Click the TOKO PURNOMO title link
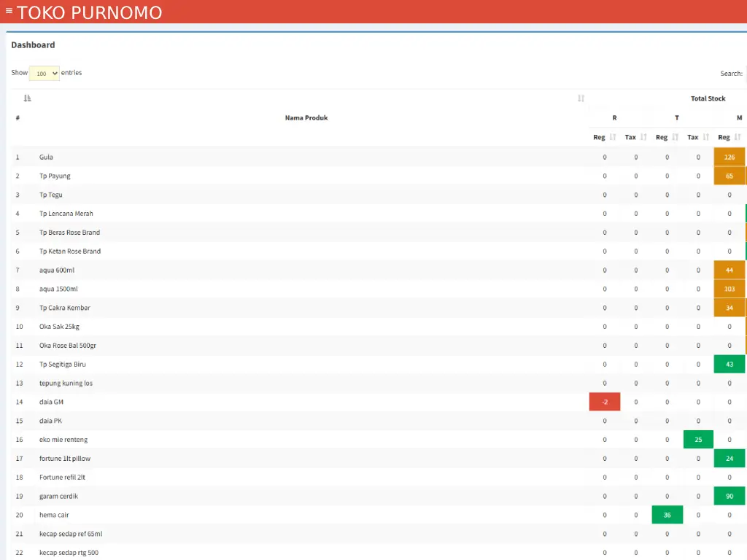This screenshot has height=560, width=747. coord(89,12)
